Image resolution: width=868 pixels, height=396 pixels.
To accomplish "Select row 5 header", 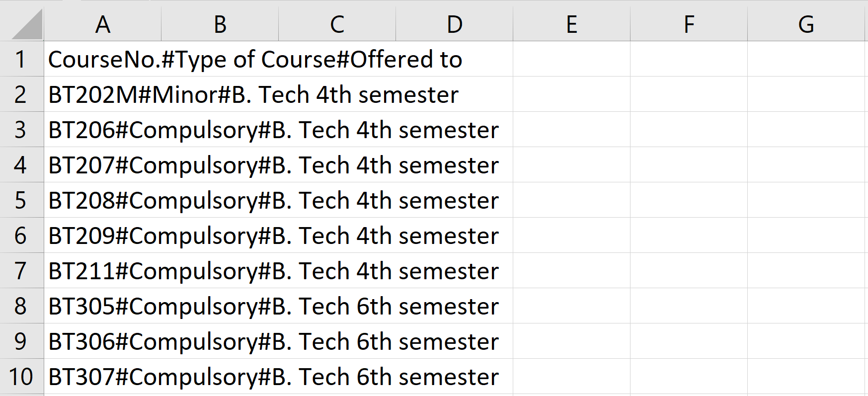I will tap(21, 200).
